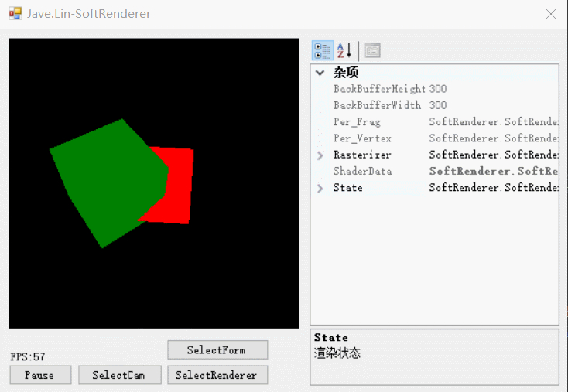
Task: Select the Per_Vertex property row
Action: coord(435,138)
